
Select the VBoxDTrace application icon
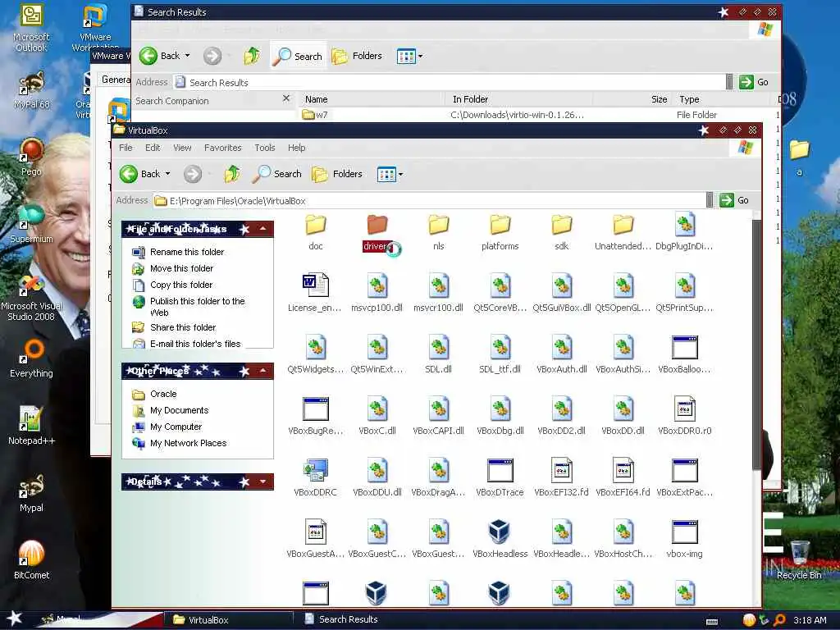click(500, 470)
